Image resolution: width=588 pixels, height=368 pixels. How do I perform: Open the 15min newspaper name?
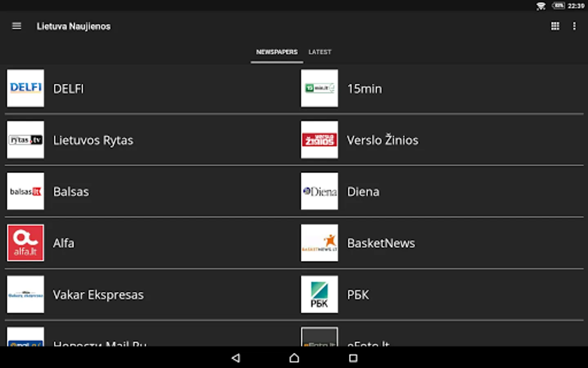pyautogui.click(x=365, y=89)
